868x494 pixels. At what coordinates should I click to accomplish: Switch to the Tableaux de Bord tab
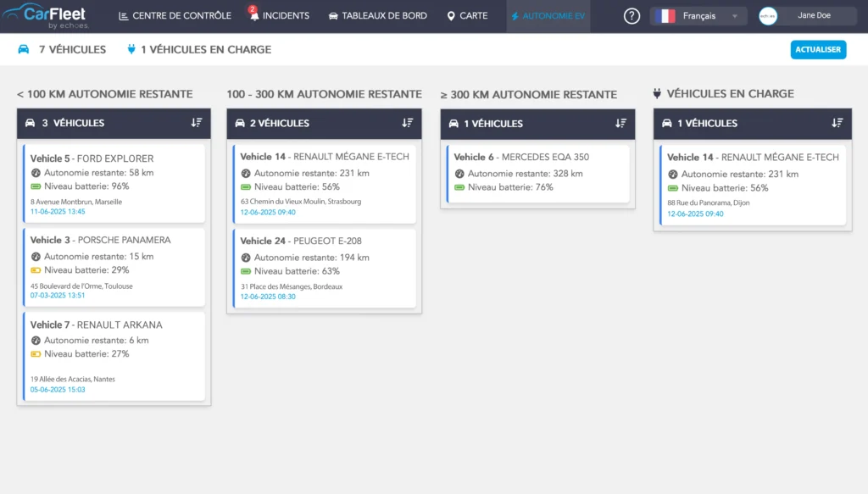point(377,16)
